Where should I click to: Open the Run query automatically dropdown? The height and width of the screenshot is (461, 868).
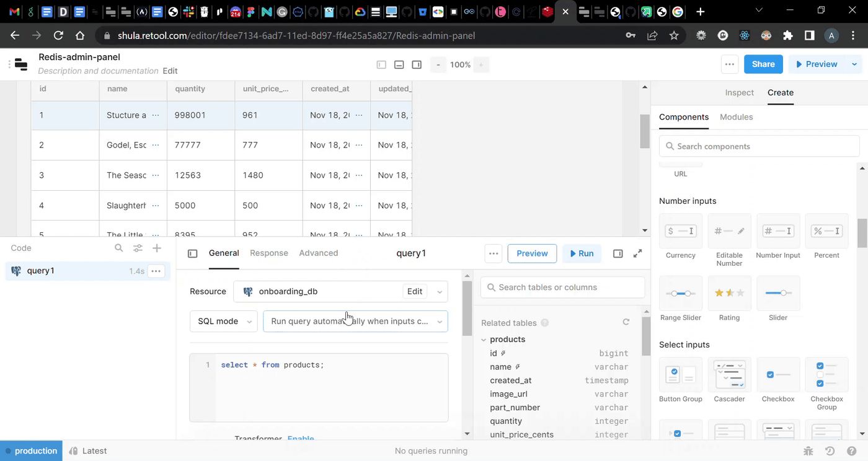pyautogui.click(x=355, y=322)
